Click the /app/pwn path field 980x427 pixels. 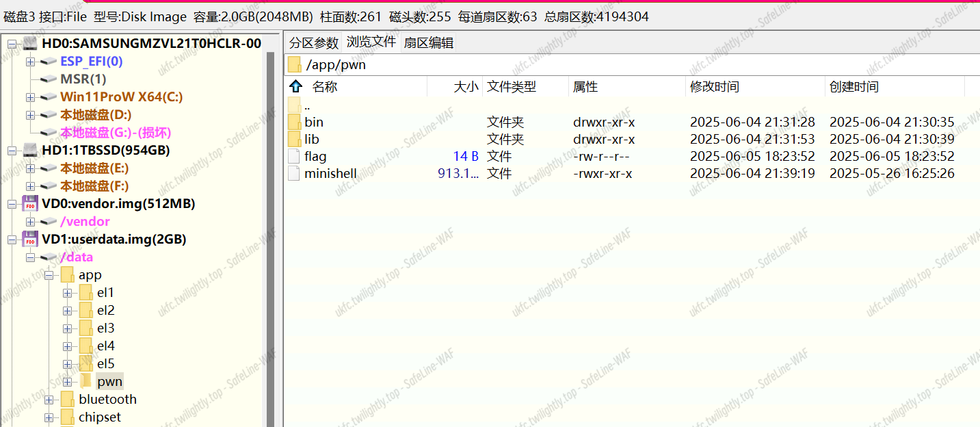point(336,65)
